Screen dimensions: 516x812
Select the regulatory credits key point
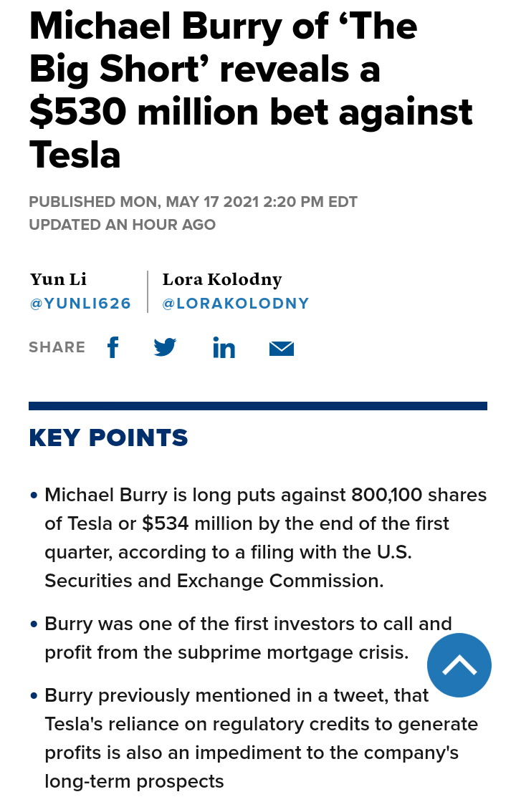[x=261, y=738]
